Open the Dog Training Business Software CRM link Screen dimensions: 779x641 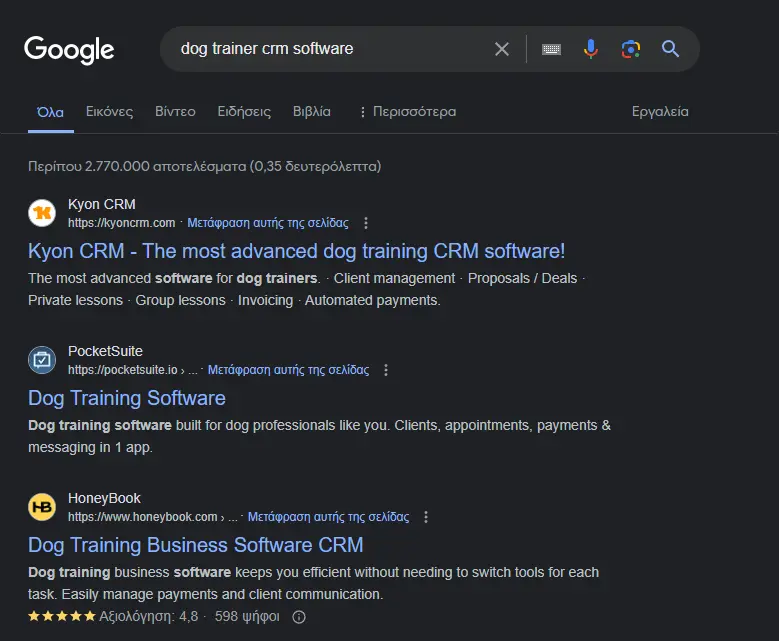196,545
